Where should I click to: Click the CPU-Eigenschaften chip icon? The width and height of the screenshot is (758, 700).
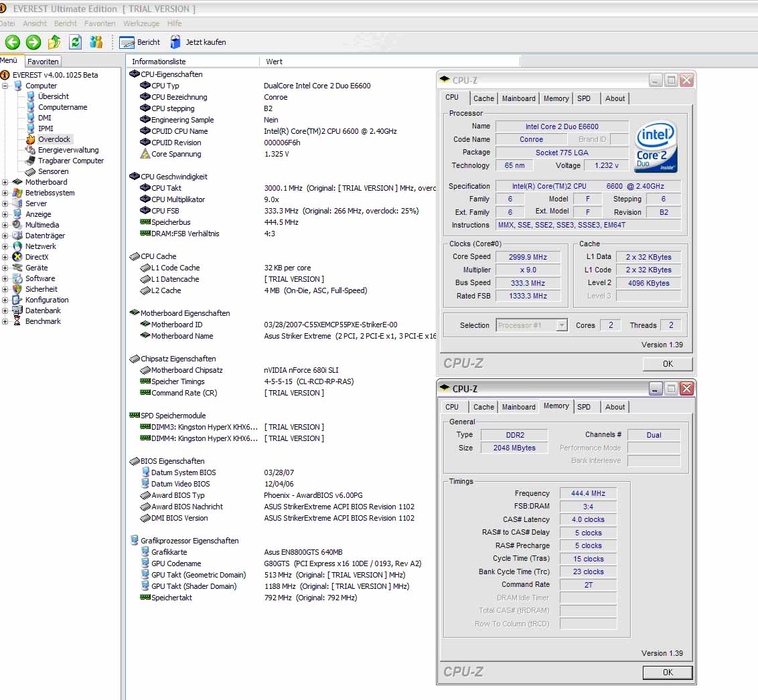[x=135, y=74]
